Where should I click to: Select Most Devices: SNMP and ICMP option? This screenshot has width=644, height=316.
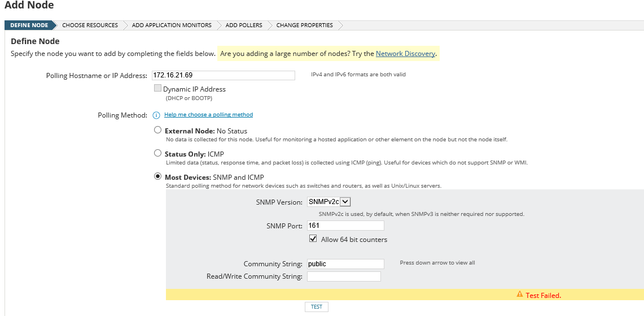[x=157, y=176]
